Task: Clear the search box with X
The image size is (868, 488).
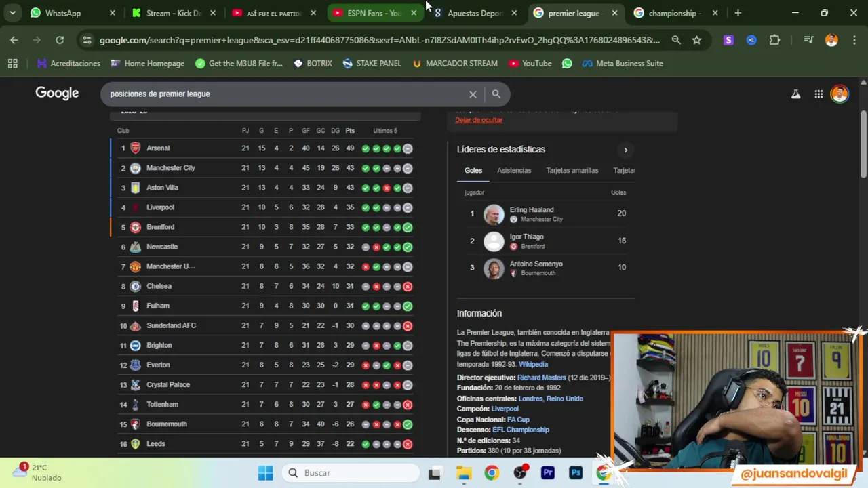Action: click(x=473, y=94)
